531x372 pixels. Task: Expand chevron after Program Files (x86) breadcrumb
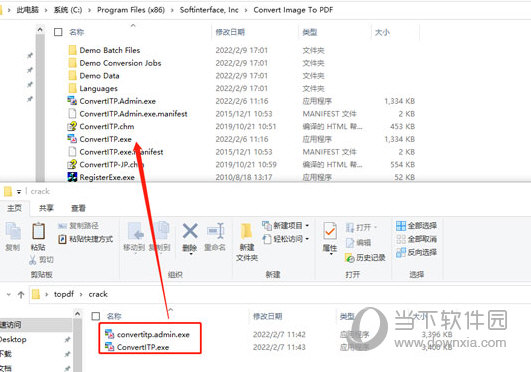coord(172,10)
